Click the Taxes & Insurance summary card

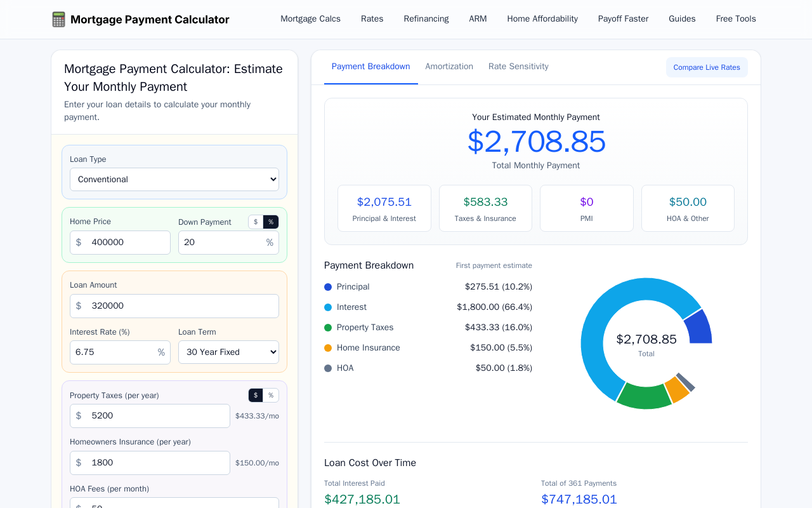click(485, 208)
